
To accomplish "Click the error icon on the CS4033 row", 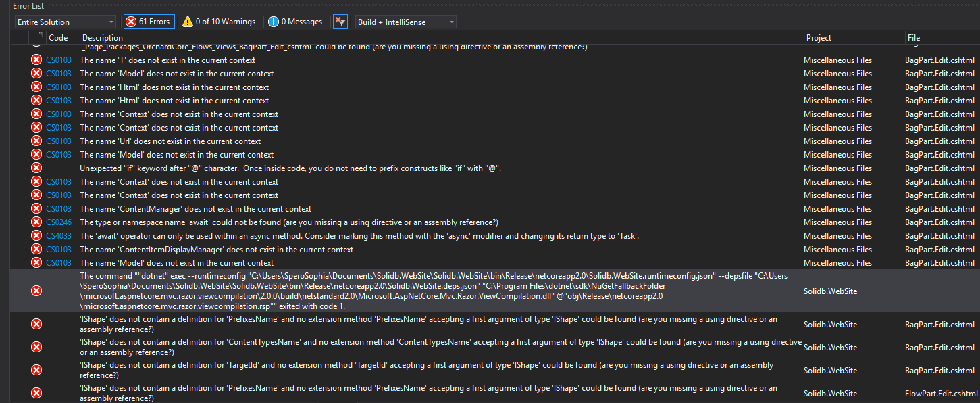I will click(x=36, y=236).
